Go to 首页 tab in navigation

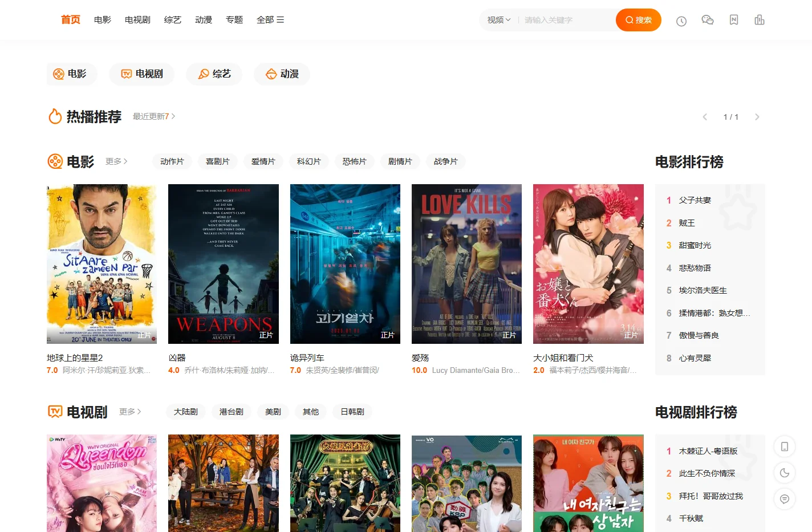[x=71, y=19]
